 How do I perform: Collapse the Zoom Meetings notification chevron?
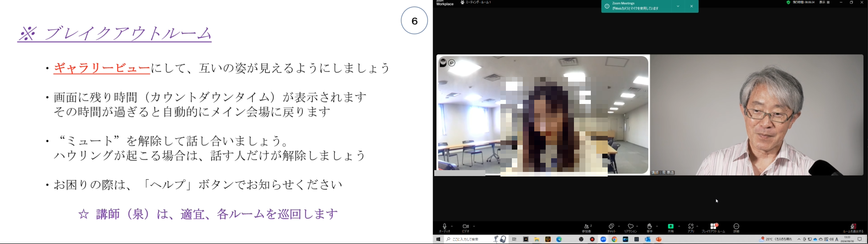[x=678, y=6]
